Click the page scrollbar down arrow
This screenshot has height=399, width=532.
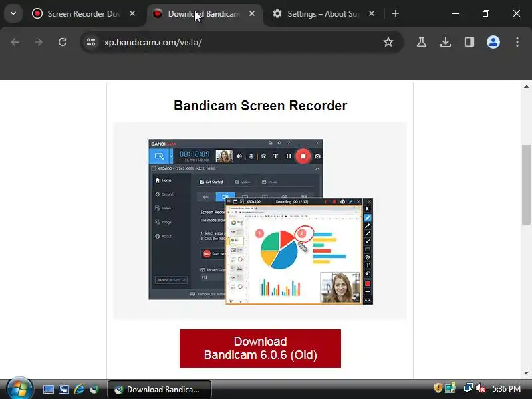point(526,373)
